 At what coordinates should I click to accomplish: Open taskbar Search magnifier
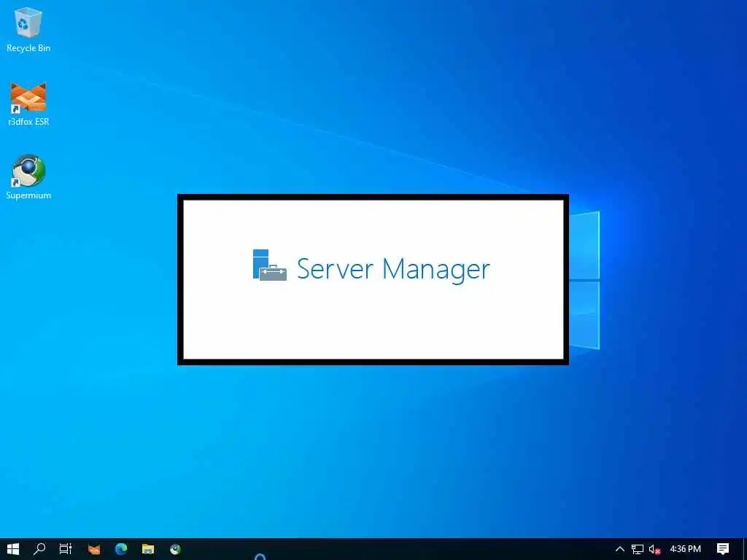tap(39, 549)
